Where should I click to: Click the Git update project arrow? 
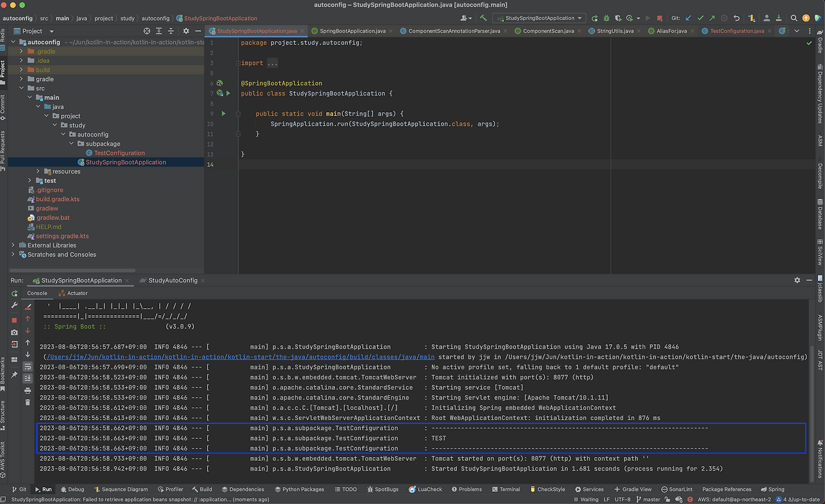pyautogui.click(x=688, y=18)
